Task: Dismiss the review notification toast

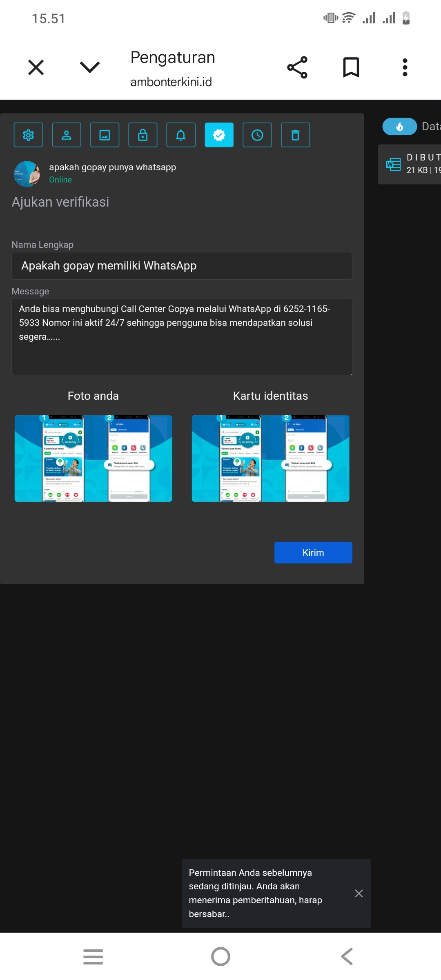Action: point(359,893)
